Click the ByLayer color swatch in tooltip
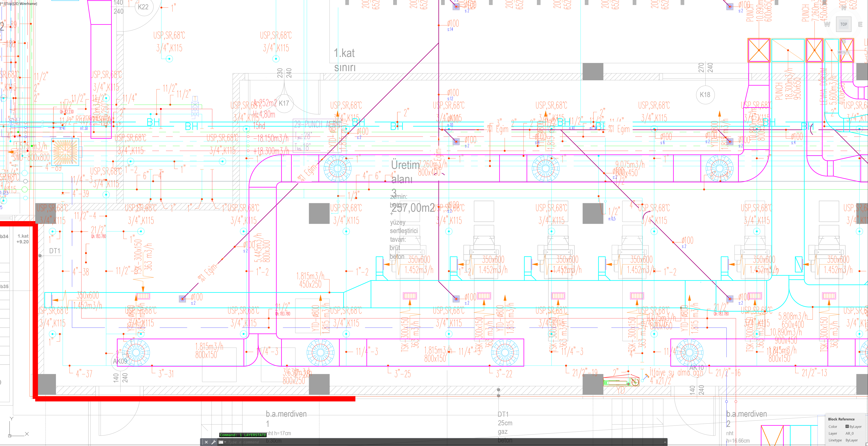 (x=847, y=427)
